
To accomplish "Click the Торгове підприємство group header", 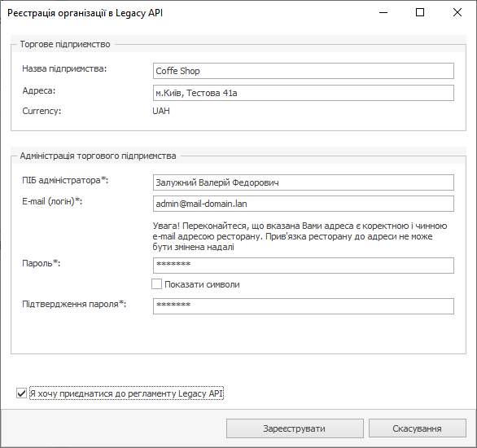I will coord(65,44).
